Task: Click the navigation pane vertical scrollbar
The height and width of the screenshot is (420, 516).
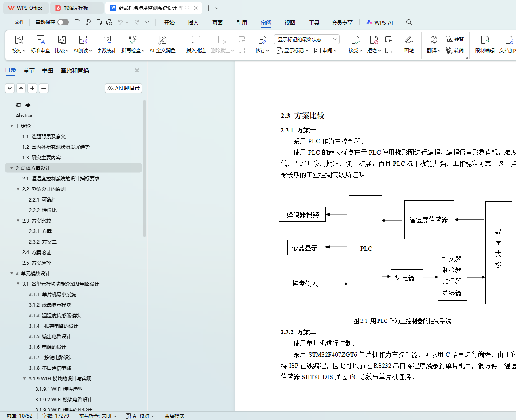Action: click(144, 170)
